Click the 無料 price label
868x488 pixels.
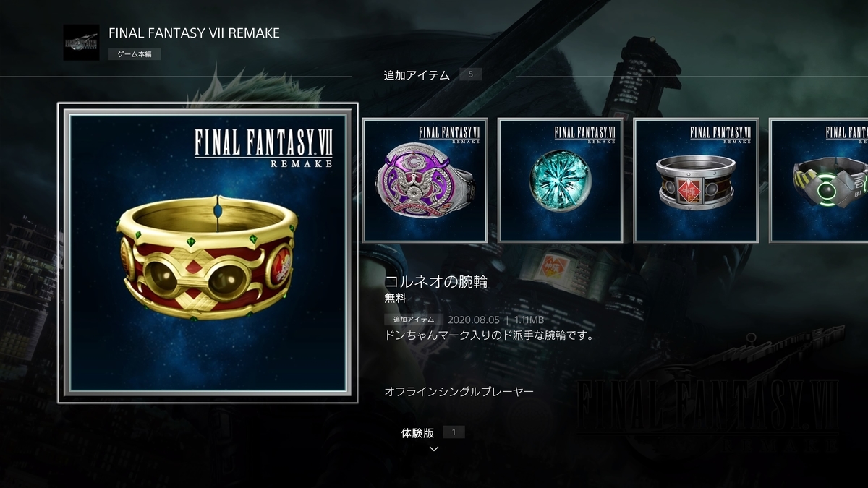[x=396, y=298]
